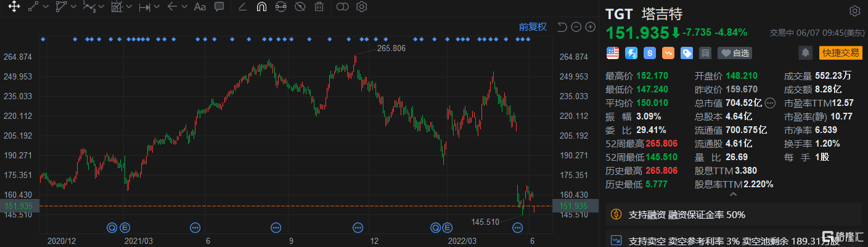The image size is (868, 247).
Task: Open chart settings gear in toolbar
Action: click(362, 7)
